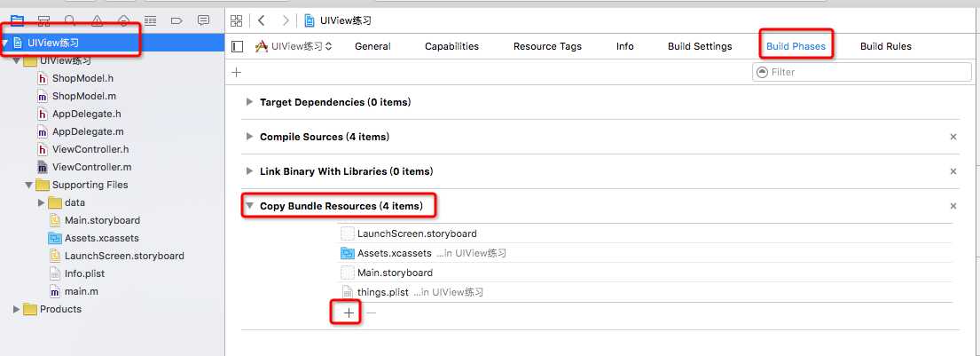Expand Target Dependencies build phase
This screenshot has height=356, width=980.
pyautogui.click(x=249, y=102)
